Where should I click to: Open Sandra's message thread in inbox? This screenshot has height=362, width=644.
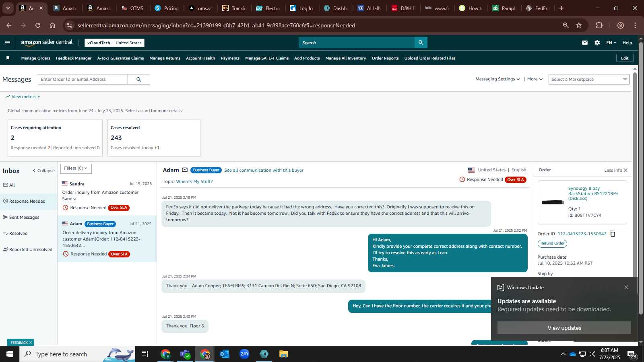coord(107,196)
